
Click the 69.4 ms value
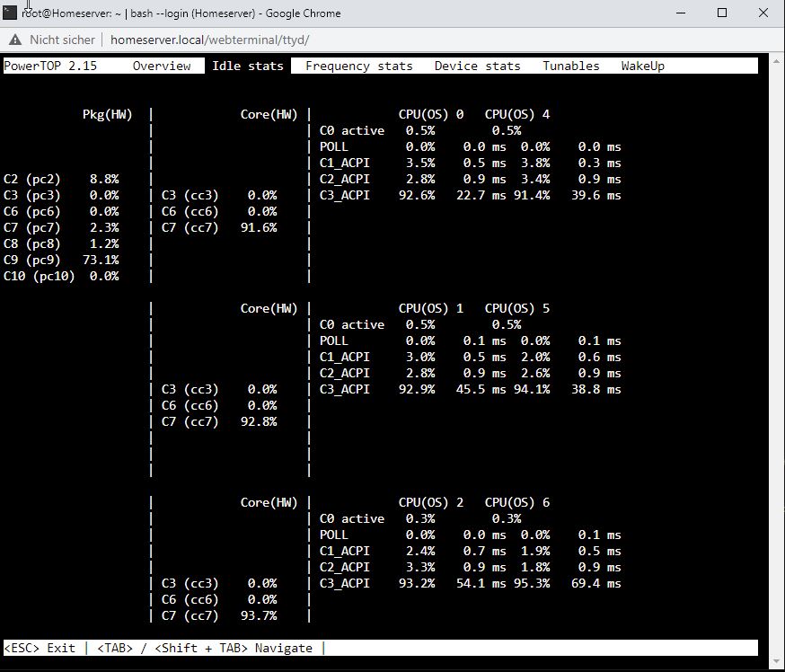[x=595, y=583]
